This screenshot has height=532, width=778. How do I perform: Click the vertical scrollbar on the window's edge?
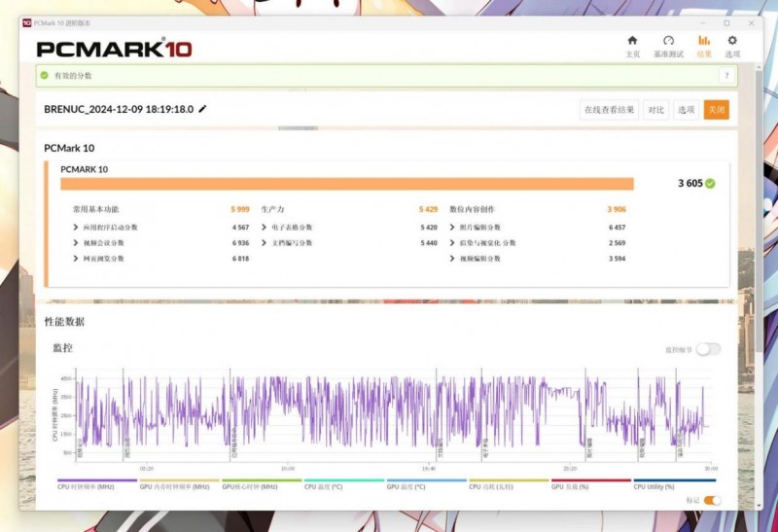(x=759, y=211)
